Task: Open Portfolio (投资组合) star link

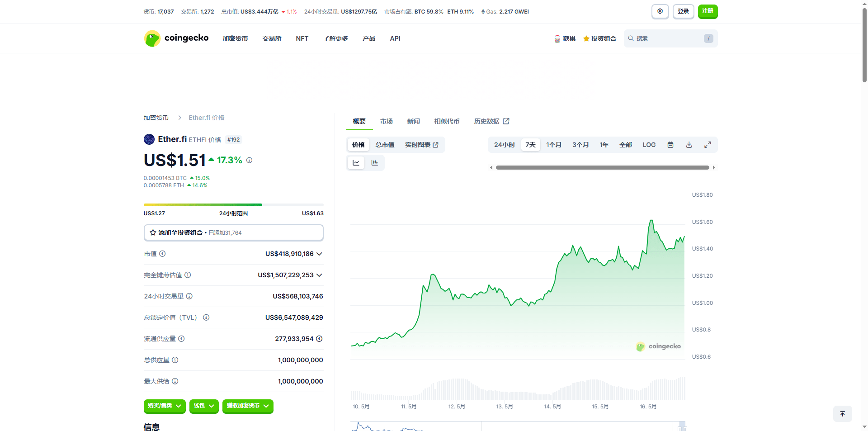Action: pyautogui.click(x=600, y=39)
